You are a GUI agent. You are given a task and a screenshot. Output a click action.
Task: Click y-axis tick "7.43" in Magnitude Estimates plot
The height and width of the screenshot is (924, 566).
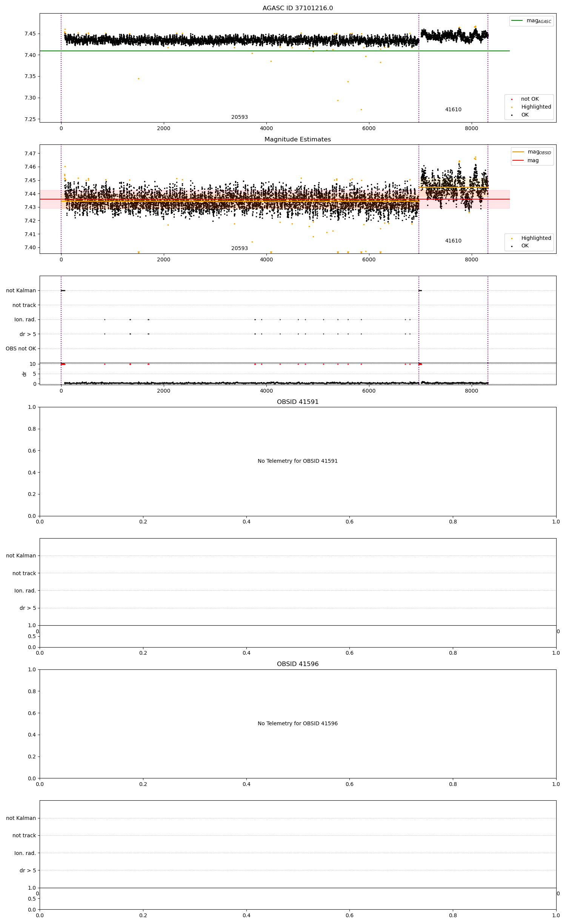[30, 207]
